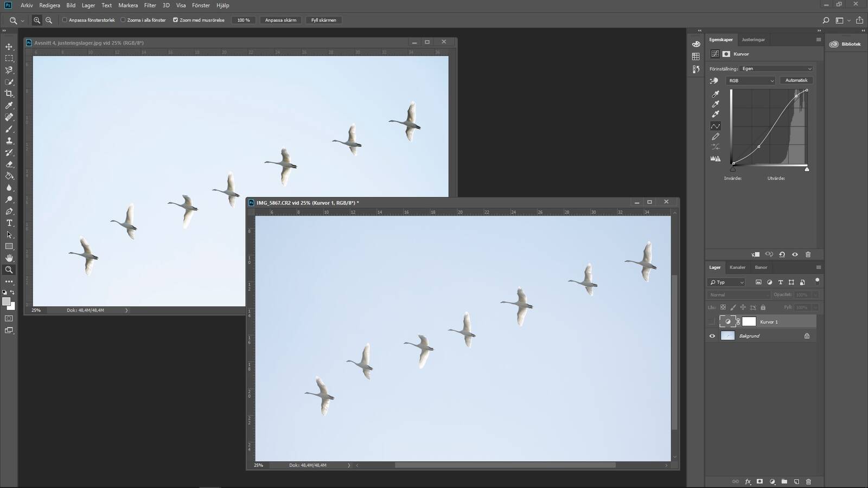Screen dimensions: 868x488
Task: Open the Filter menu
Action: point(150,5)
